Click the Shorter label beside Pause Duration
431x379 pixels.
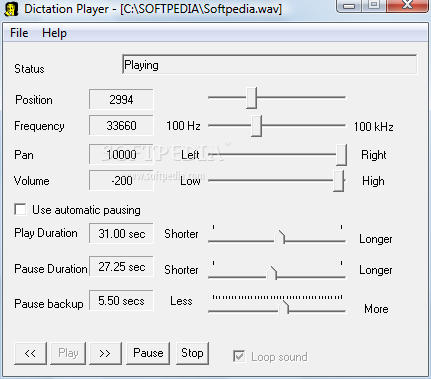pos(181,270)
